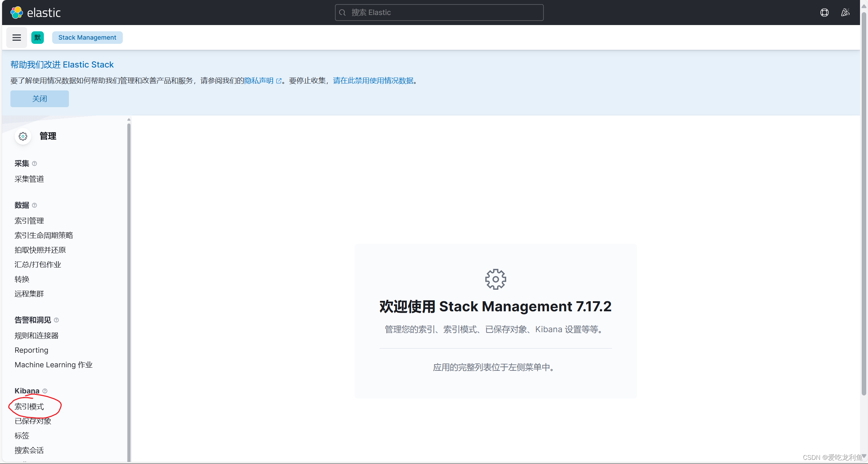Open Reporting in sidebar
868x464 pixels.
[31, 350]
